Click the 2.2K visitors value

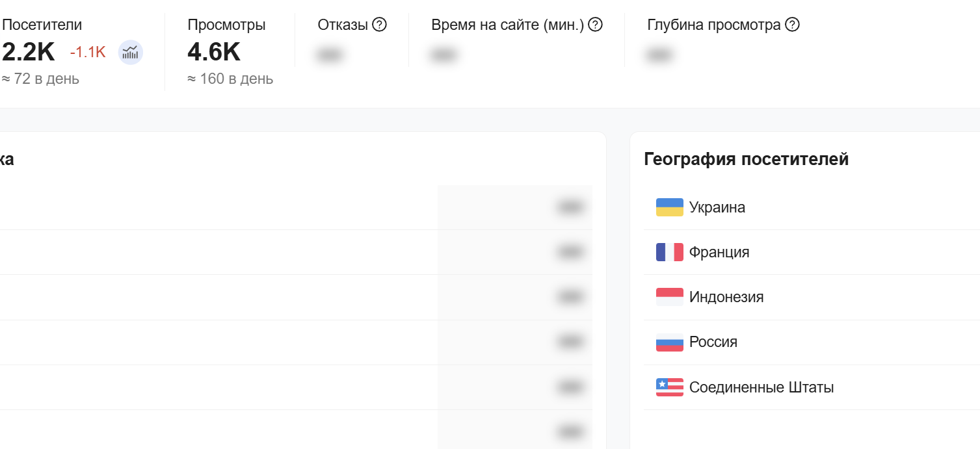(x=27, y=52)
